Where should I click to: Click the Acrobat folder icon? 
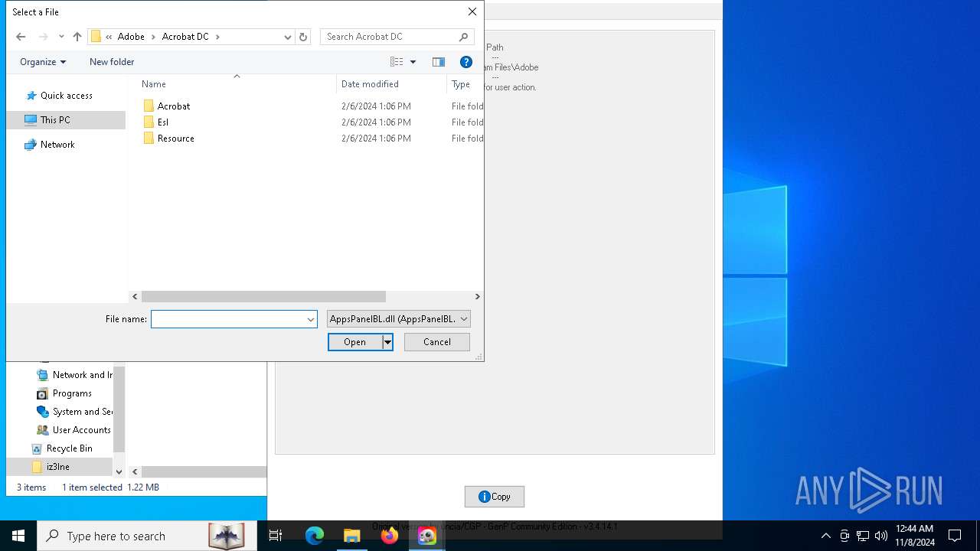click(149, 106)
